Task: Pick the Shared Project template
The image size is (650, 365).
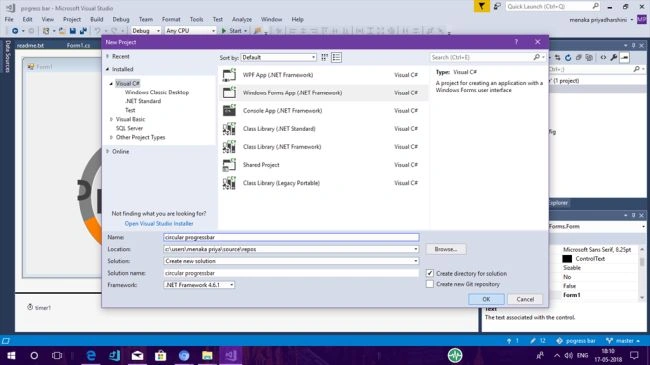Action: pos(323,165)
